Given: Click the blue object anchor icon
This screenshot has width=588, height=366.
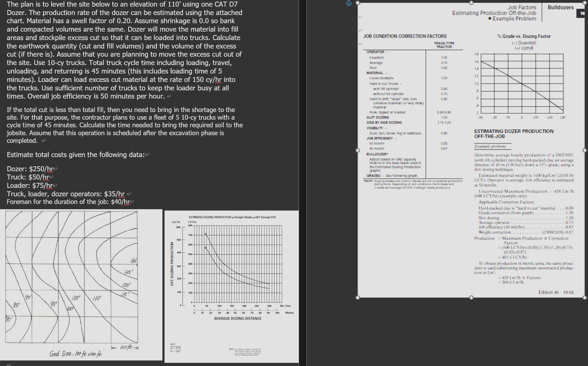Looking at the screenshot, I should pyautogui.click(x=349, y=3).
